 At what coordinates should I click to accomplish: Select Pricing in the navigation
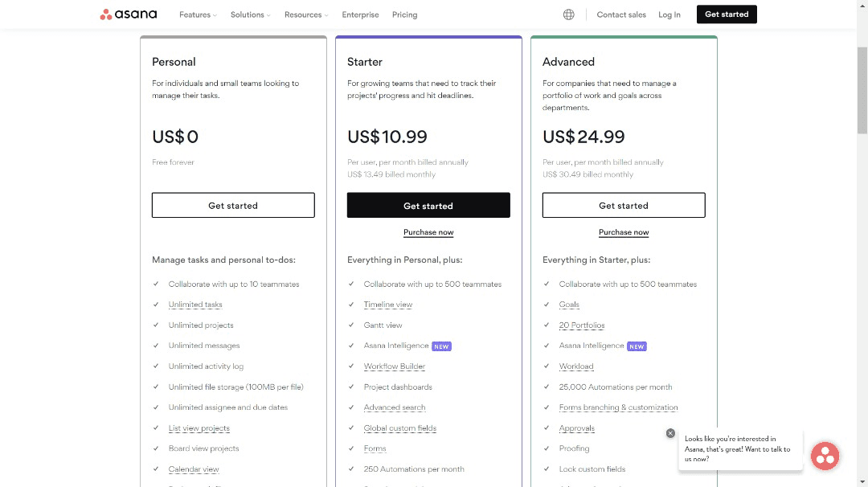(404, 14)
